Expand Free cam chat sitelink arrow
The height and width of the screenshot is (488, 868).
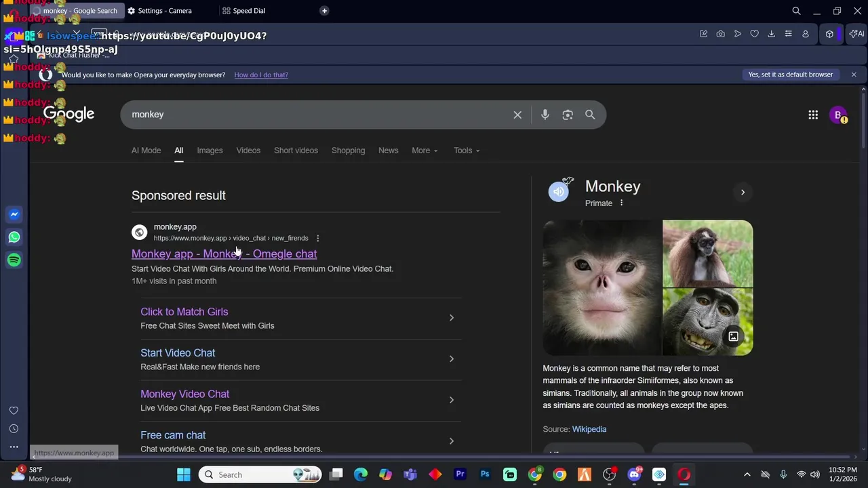(x=452, y=441)
